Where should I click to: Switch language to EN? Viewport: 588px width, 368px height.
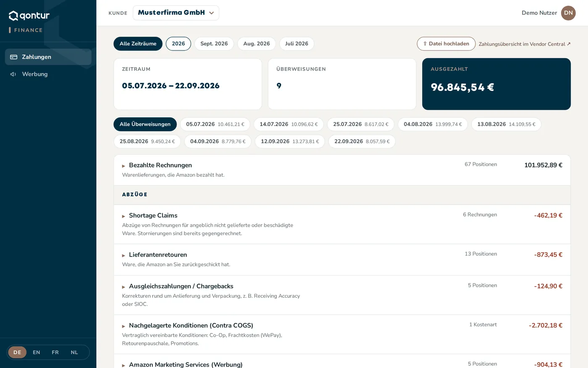coord(37,352)
